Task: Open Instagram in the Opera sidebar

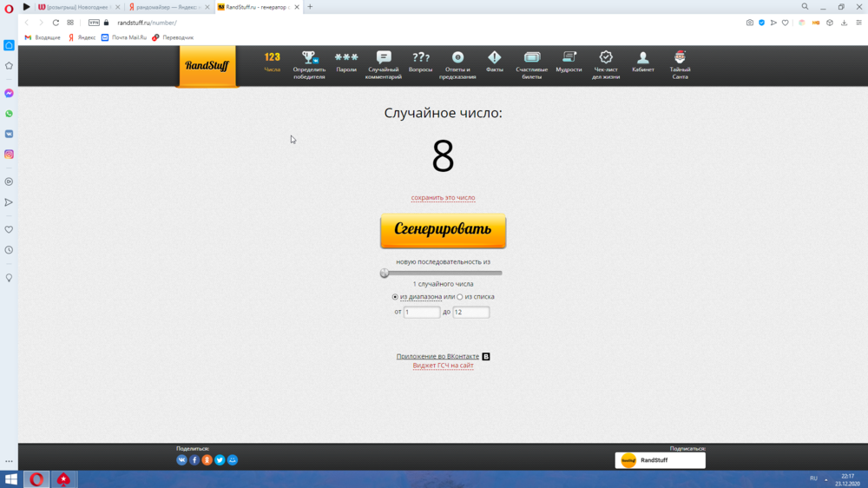Action: [9, 155]
